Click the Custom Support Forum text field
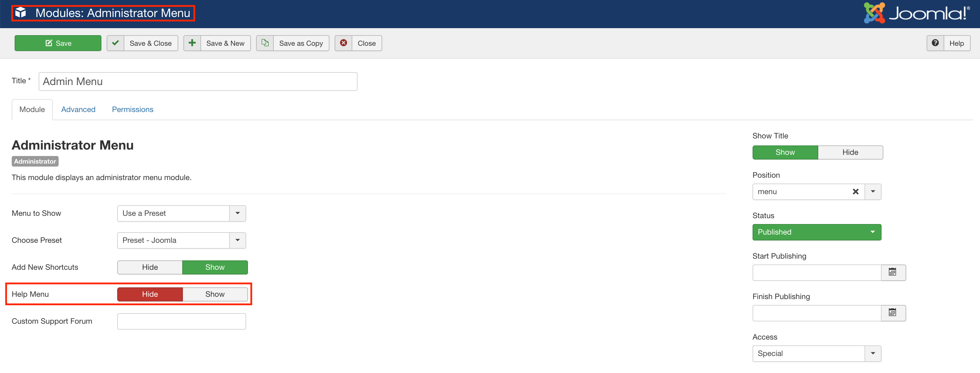 coord(181,321)
